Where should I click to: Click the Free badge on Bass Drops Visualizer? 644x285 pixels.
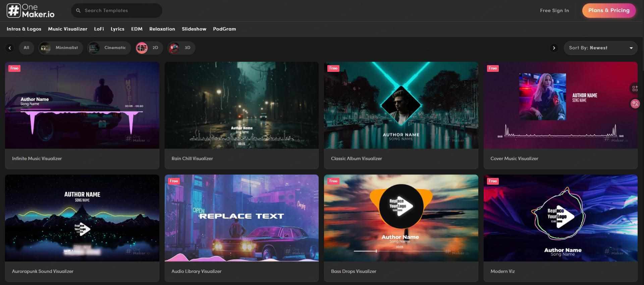(x=333, y=181)
